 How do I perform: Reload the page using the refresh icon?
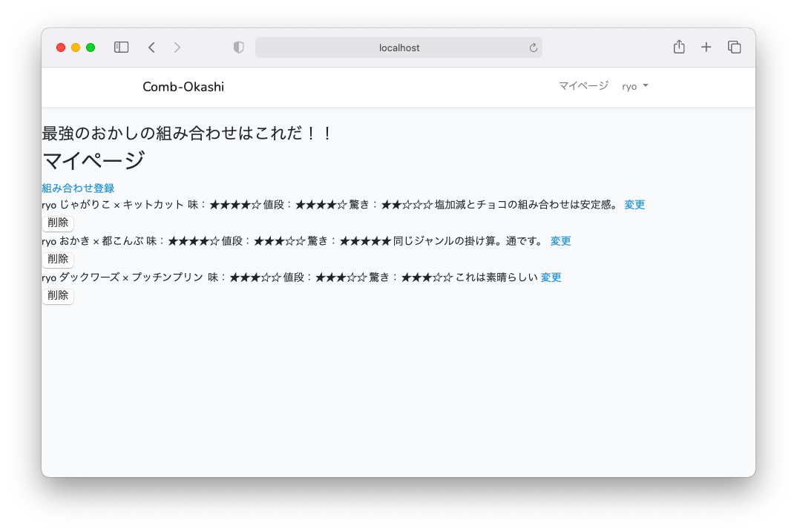pos(534,47)
